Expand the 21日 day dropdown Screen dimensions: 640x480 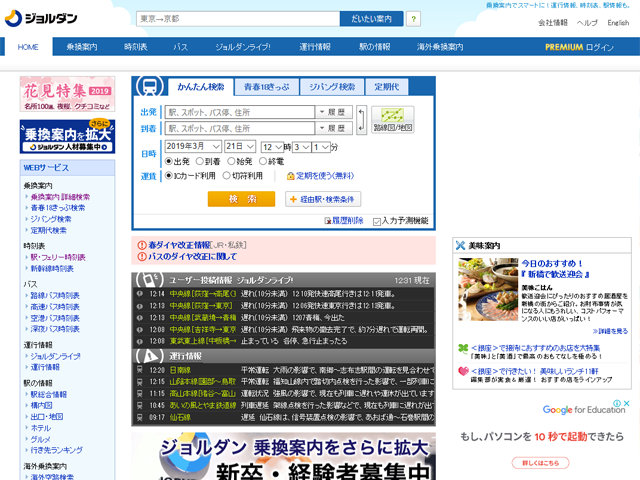(x=241, y=146)
